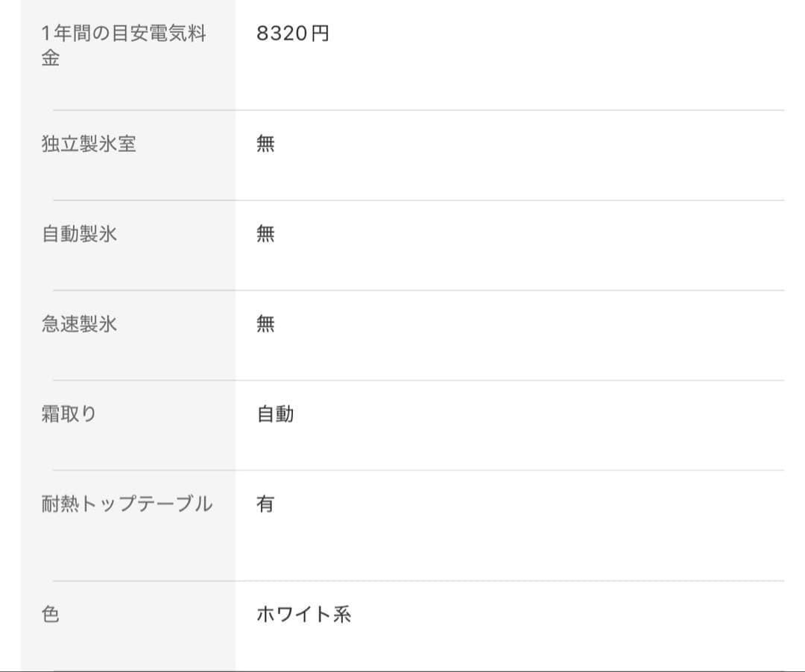
Task: Select the 有 value beside 耐熱トップテーブル
Action: (x=265, y=504)
